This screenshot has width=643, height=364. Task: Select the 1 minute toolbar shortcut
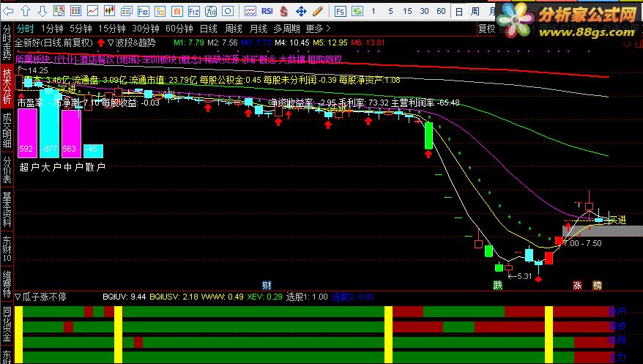(373, 11)
